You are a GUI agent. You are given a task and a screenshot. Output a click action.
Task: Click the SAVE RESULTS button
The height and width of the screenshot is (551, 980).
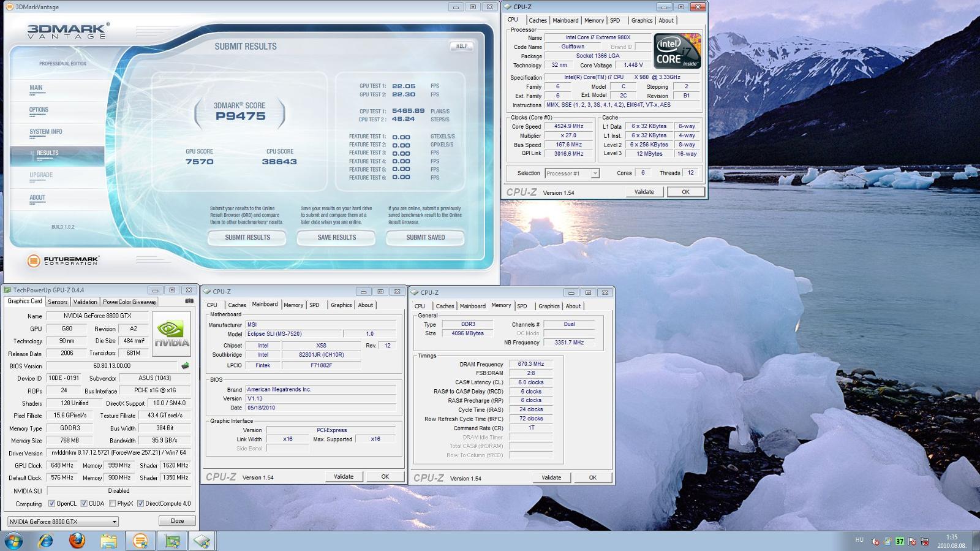[x=336, y=238]
